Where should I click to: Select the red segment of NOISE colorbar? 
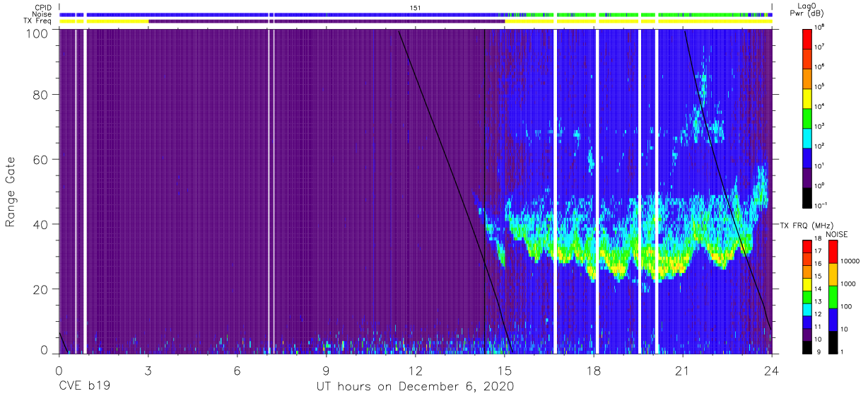pos(833,252)
